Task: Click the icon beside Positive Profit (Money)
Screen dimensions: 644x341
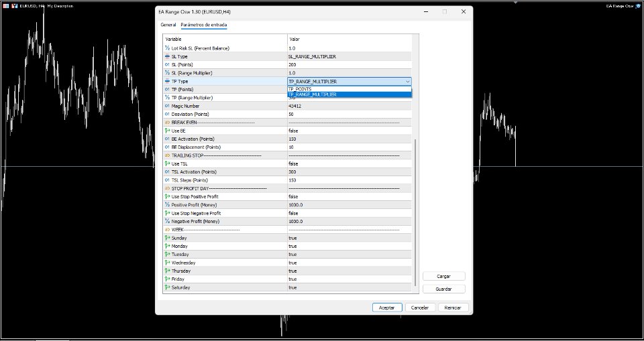Action: click(167, 205)
